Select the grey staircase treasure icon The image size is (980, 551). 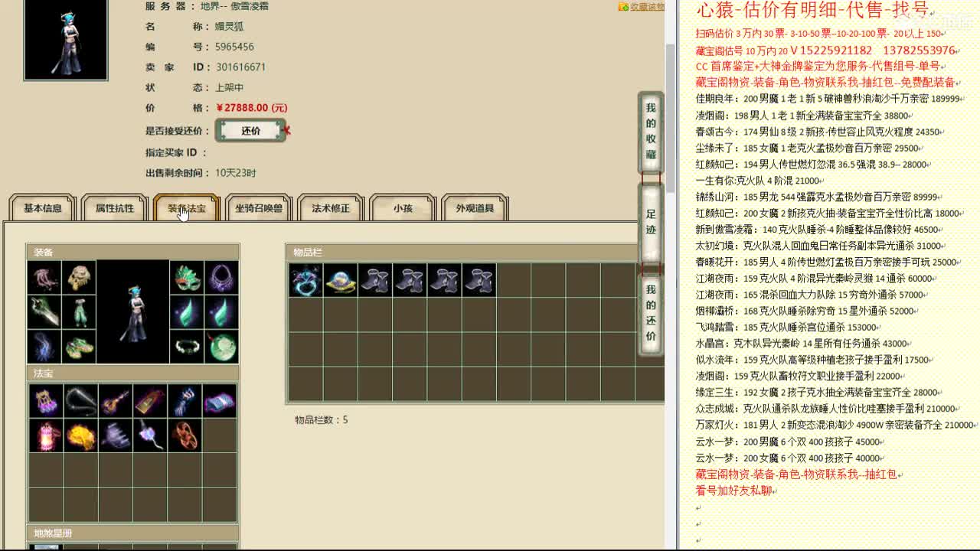point(115,435)
